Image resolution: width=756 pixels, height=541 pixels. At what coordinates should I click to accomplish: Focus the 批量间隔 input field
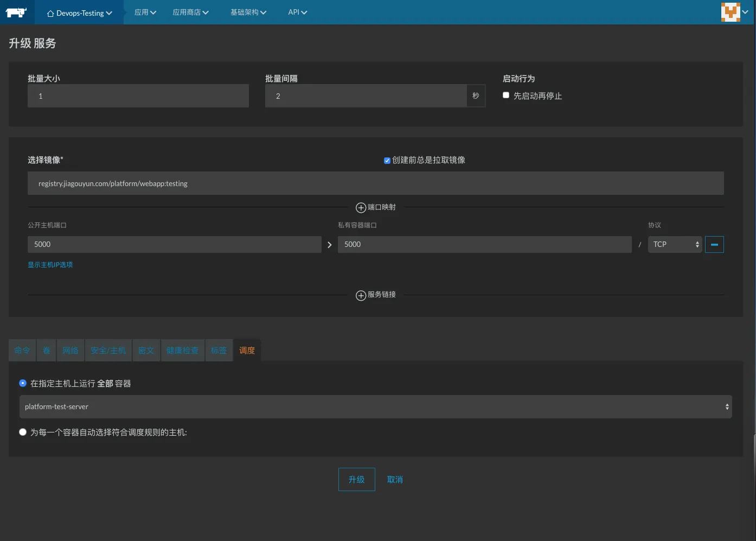pos(366,96)
